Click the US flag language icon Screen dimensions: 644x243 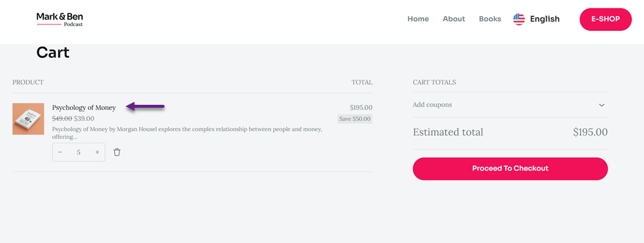point(519,19)
